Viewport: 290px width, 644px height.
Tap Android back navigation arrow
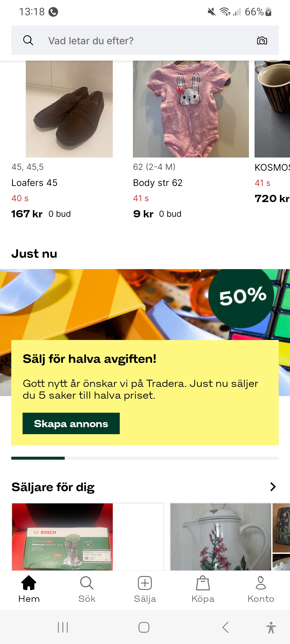(x=226, y=627)
